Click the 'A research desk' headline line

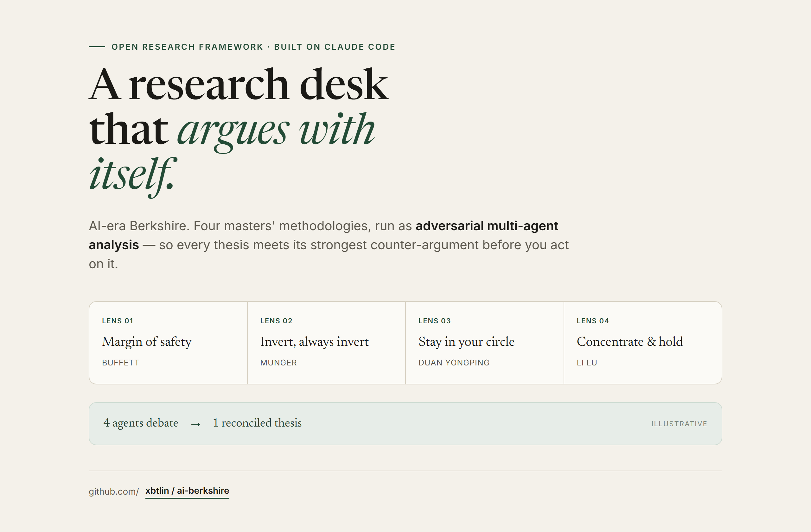pyautogui.click(x=239, y=84)
